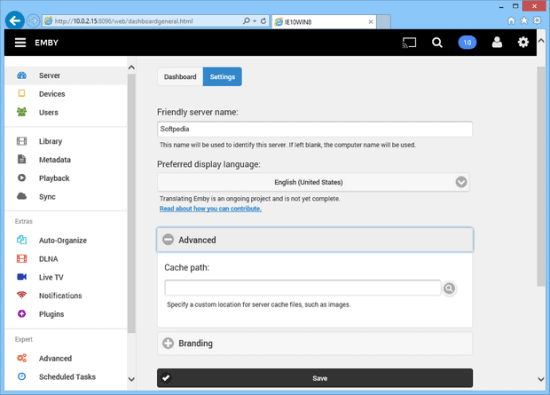The width and height of the screenshot is (550, 395).
Task: Open address bar search dropdown arrow
Action: pos(255,21)
